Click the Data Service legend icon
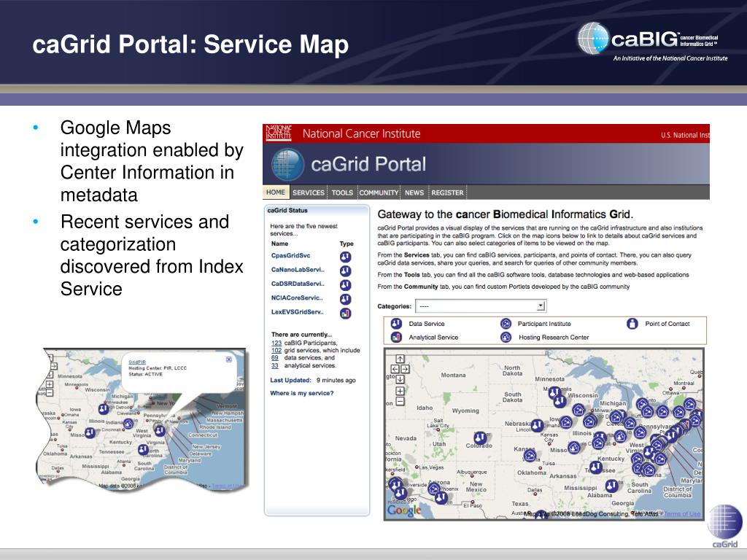Viewport: 747px width, 560px height. click(396, 324)
